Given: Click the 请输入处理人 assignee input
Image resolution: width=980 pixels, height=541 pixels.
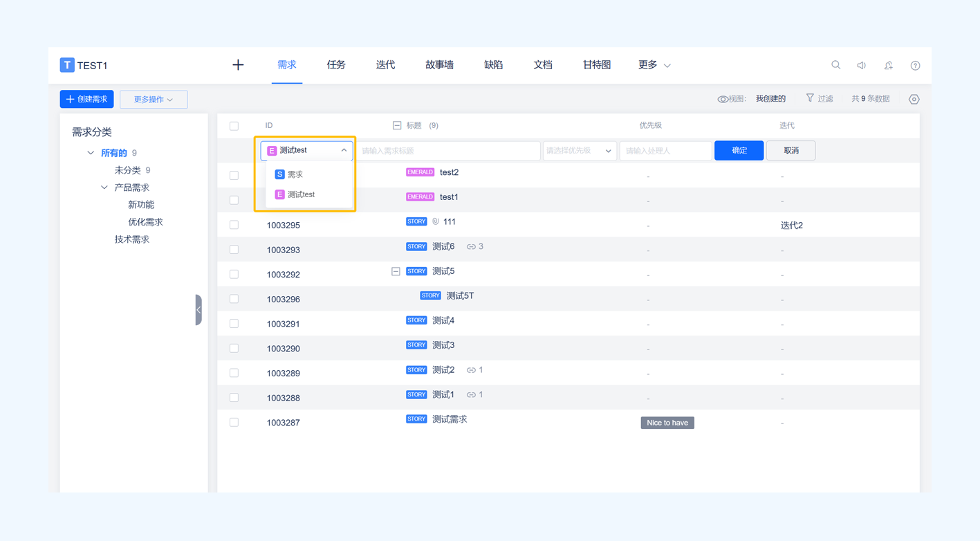Looking at the screenshot, I should pos(665,151).
